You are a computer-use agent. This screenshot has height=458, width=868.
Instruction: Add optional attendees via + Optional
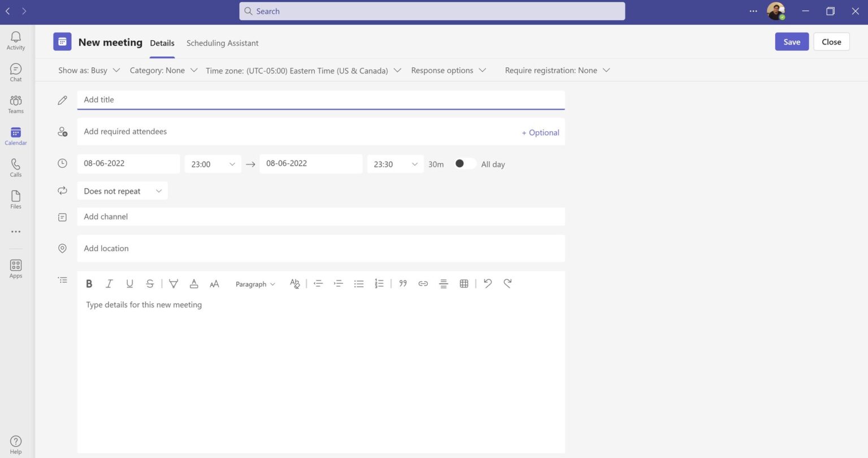(x=540, y=133)
